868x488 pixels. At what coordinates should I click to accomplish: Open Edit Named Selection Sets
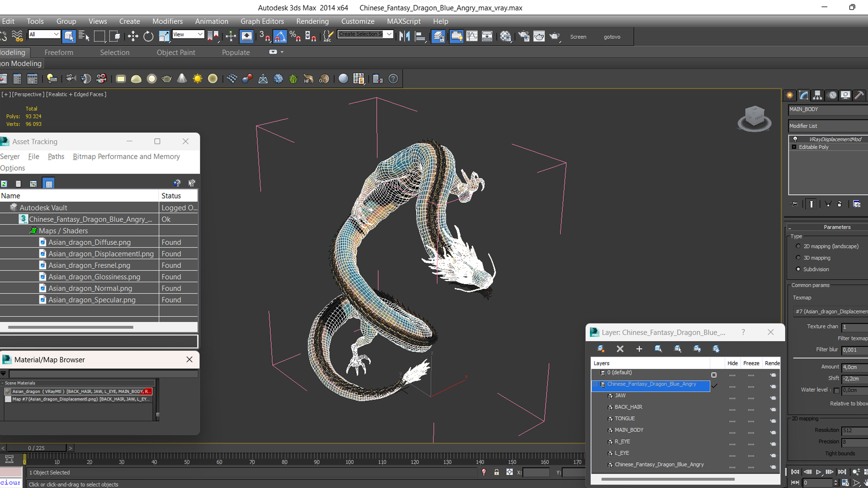328,36
